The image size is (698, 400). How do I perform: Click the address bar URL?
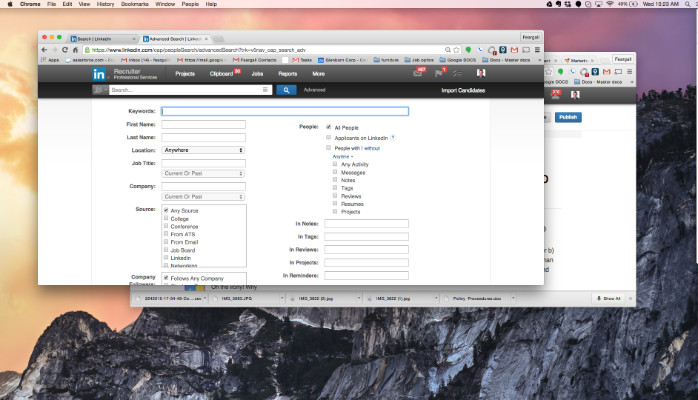click(x=199, y=50)
